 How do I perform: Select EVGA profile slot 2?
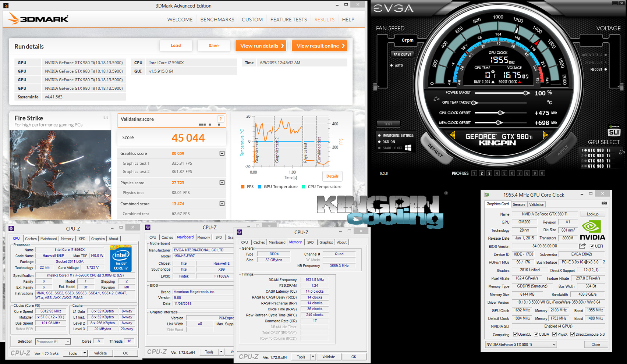[x=482, y=173]
